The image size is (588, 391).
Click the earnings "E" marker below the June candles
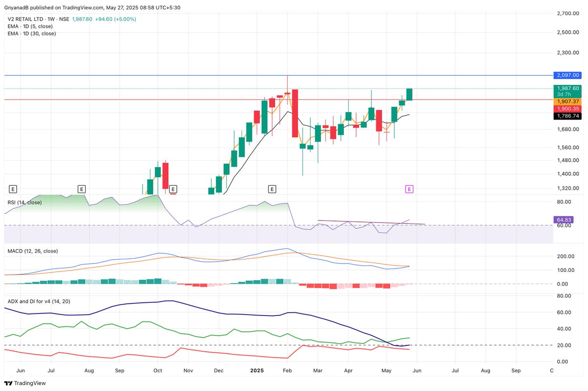click(x=13, y=189)
